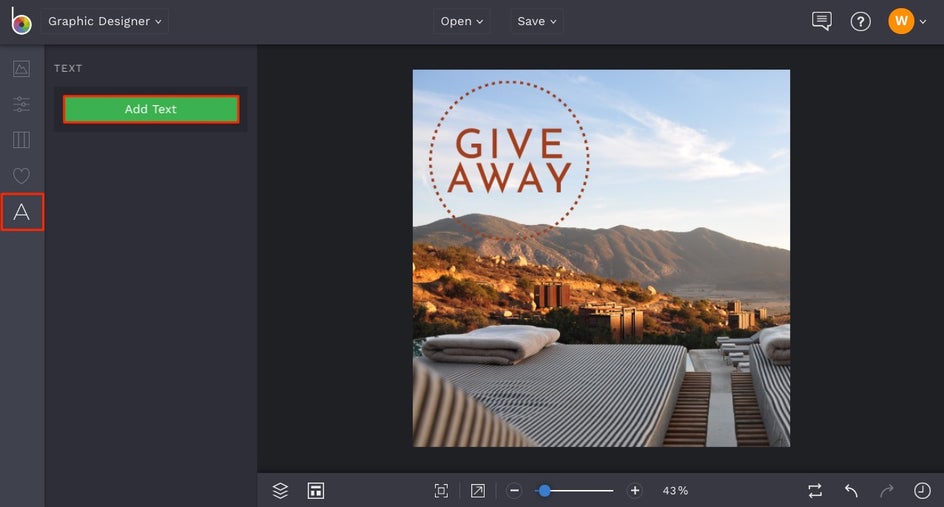Undo the last action
This screenshot has width=944, height=507.
(851, 491)
